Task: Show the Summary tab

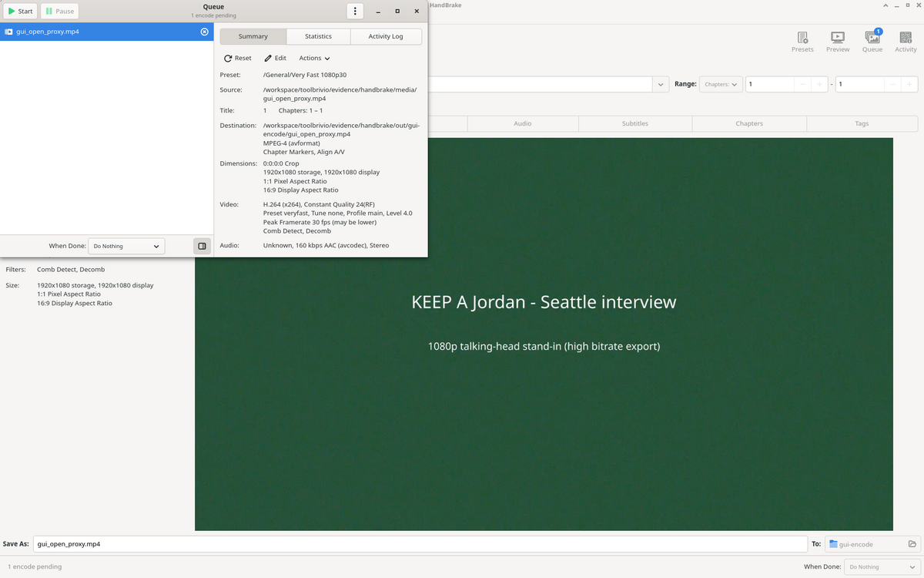Action: coord(253,36)
